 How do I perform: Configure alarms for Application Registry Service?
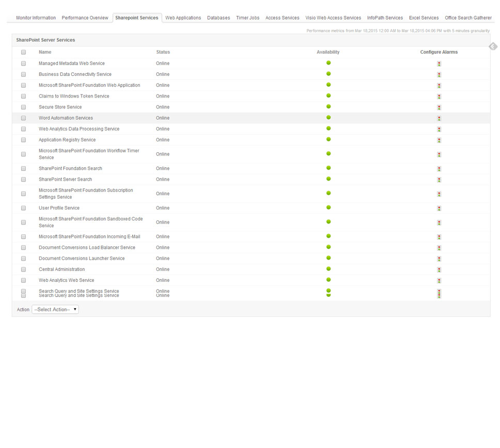pyautogui.click(x=439, y=139)
